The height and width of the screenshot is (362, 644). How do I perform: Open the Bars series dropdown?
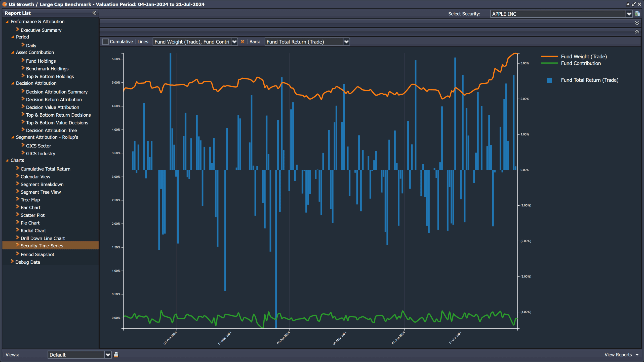tap(346, 42)
